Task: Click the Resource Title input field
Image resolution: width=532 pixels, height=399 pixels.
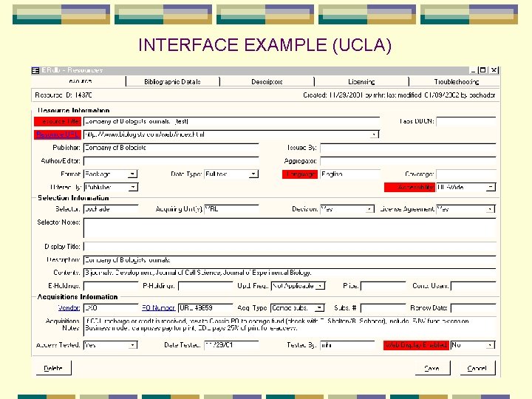Action: [x=231, y=121]
